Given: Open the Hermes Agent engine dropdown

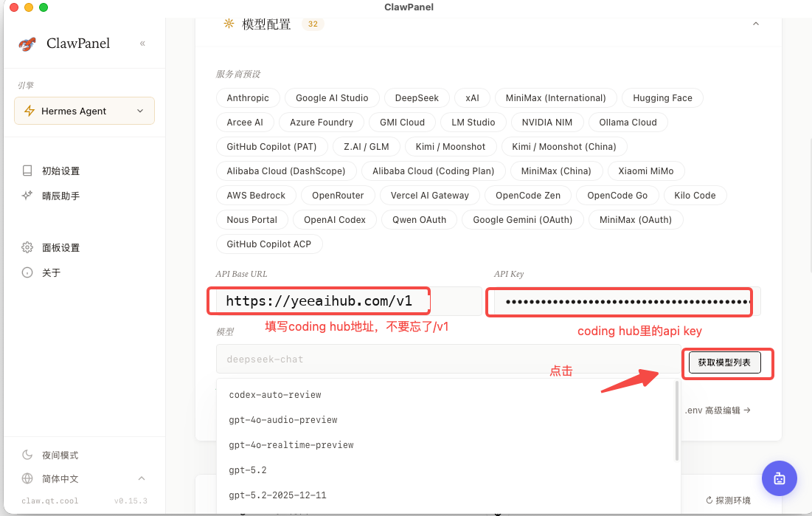Looking at the screenshot, I should click(x=84, y=111).
